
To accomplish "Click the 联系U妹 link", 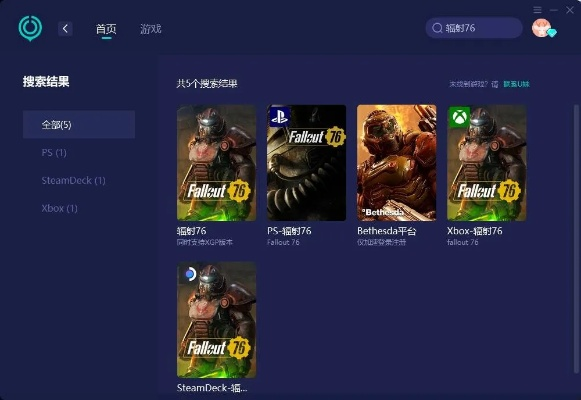I will (517, 84).
